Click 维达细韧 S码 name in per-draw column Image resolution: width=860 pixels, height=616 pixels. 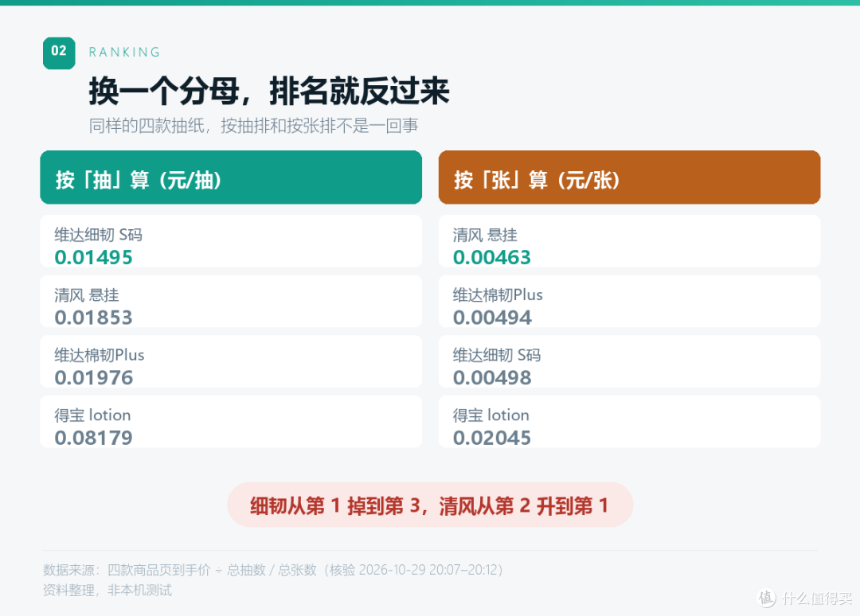tap(98, 235)
